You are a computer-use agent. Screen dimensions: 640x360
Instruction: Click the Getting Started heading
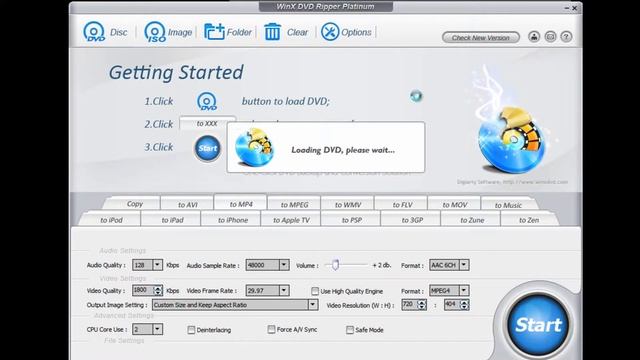pos(176,73)
